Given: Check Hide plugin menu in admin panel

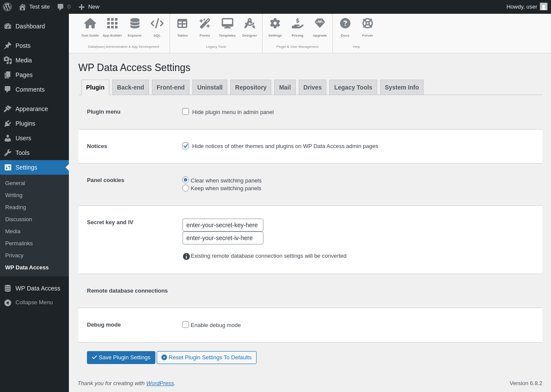Looking at the screenshot, I should coord(186,111).
